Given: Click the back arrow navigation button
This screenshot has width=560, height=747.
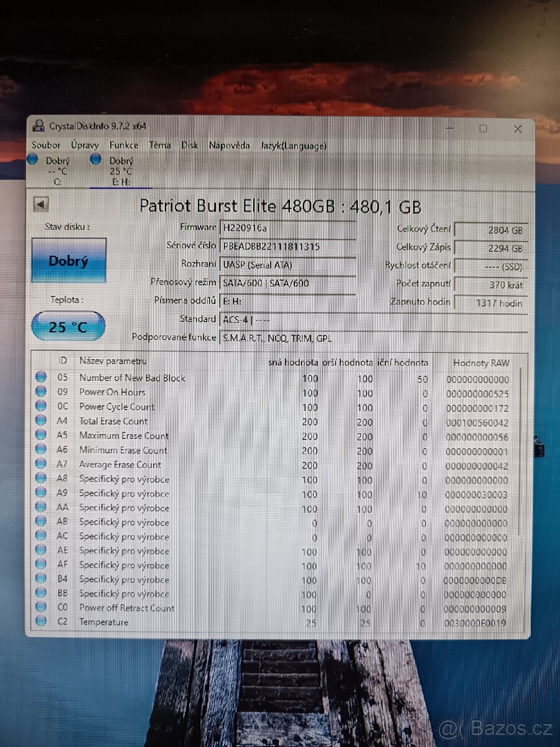Looking at the screenshot, I should coord(40,204).
